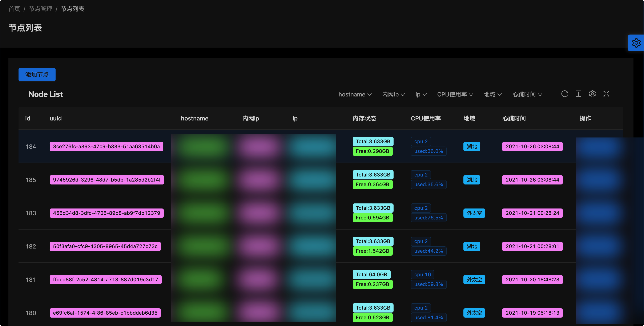This screenshot has width=644, height=326.
Task: Click the fullscreen table icon
Action: pyautogui.click(x=606, y=94)
